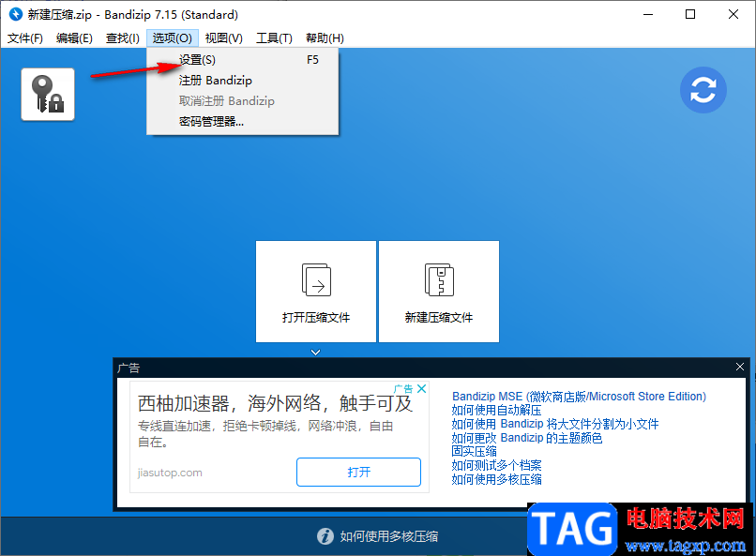Viewport: 756px width, 556px height.
Task: Open the 如何使用多核压缩 link in ad panel
Action: pos(496,479)
